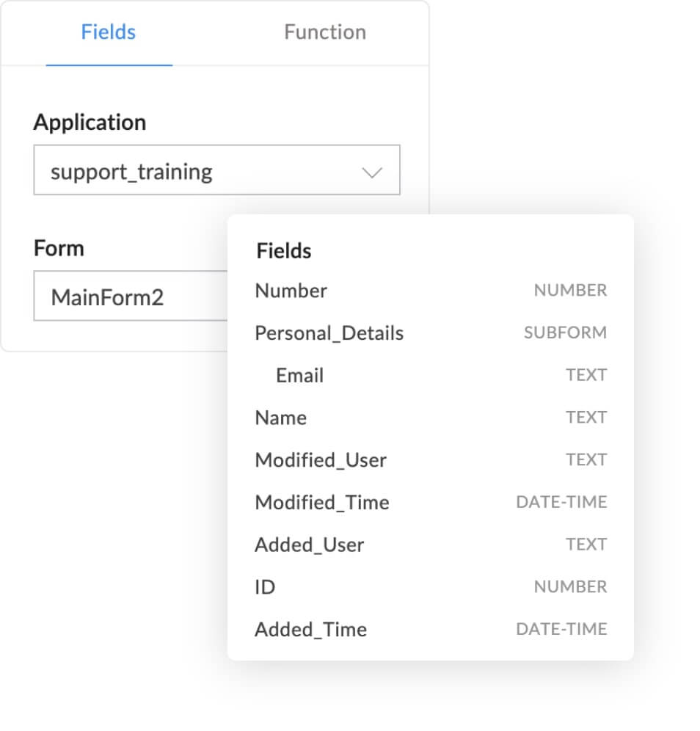The width and height of the screenshot is (700, 731).
Task: Choose the Modified_Time field
Action: click(x=322, y=503)
